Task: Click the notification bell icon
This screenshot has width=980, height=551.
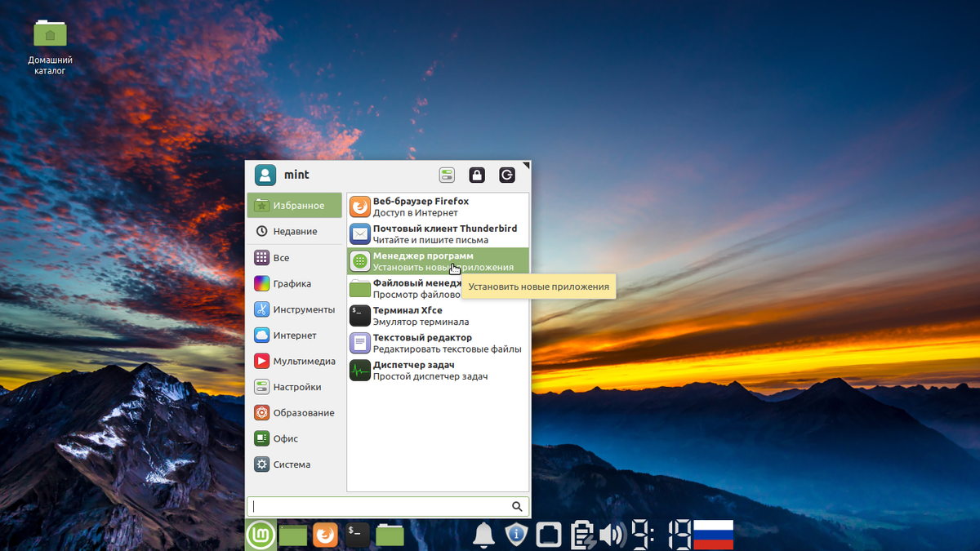Action: pyautogui.click(x=484, y=535)
